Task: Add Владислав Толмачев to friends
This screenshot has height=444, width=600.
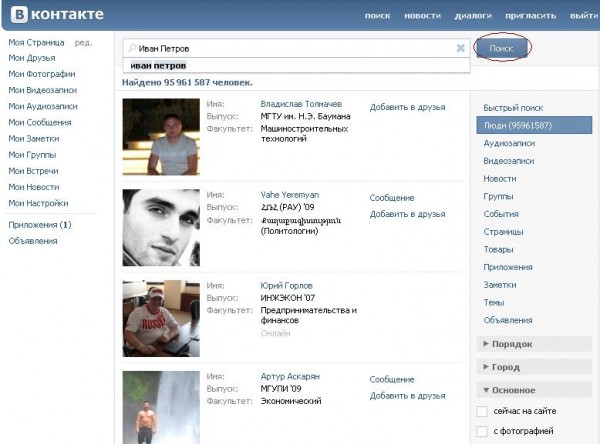Action: (x=408, y=107)
